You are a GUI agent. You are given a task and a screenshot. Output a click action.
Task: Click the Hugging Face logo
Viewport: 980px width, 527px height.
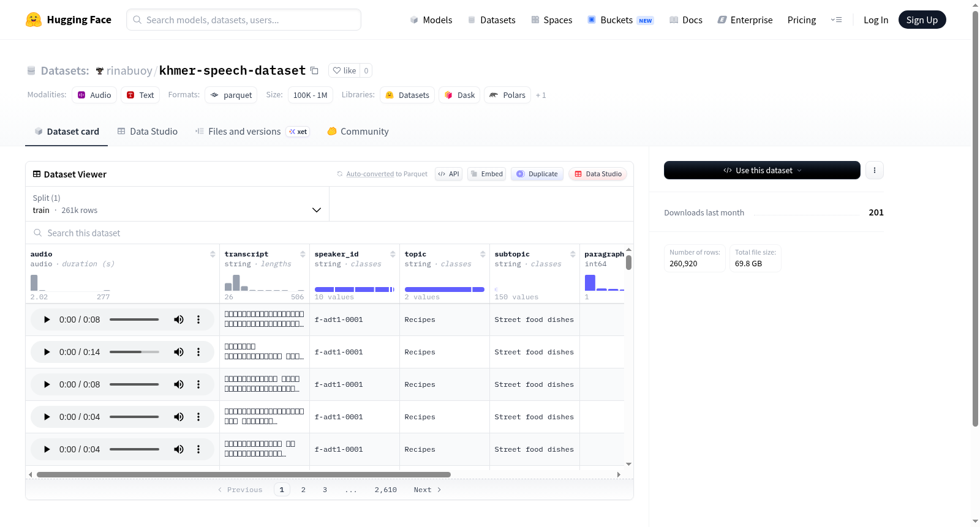[69, 20]
